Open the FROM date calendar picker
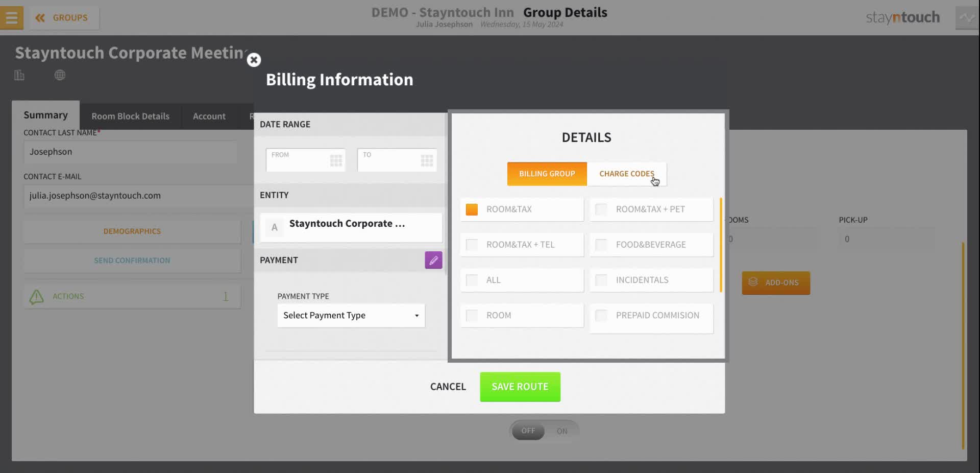The image size is (980, 473). tap(336, 161)
